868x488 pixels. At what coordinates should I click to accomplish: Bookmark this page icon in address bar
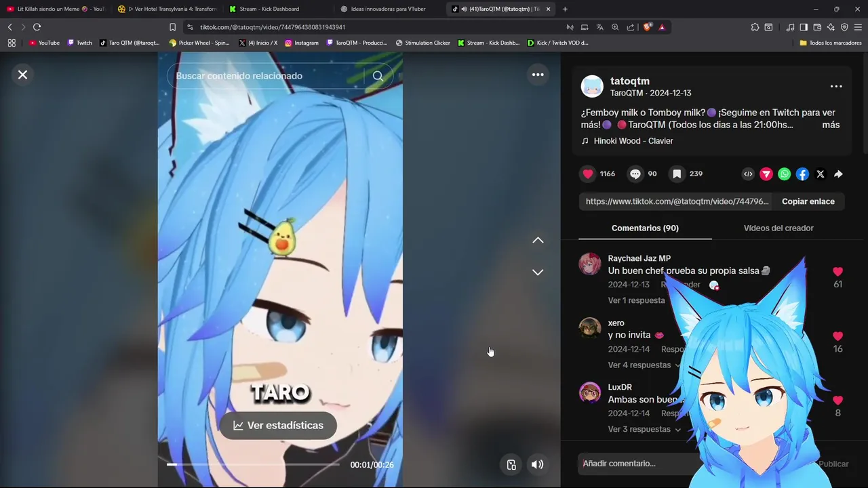[172, 27]
